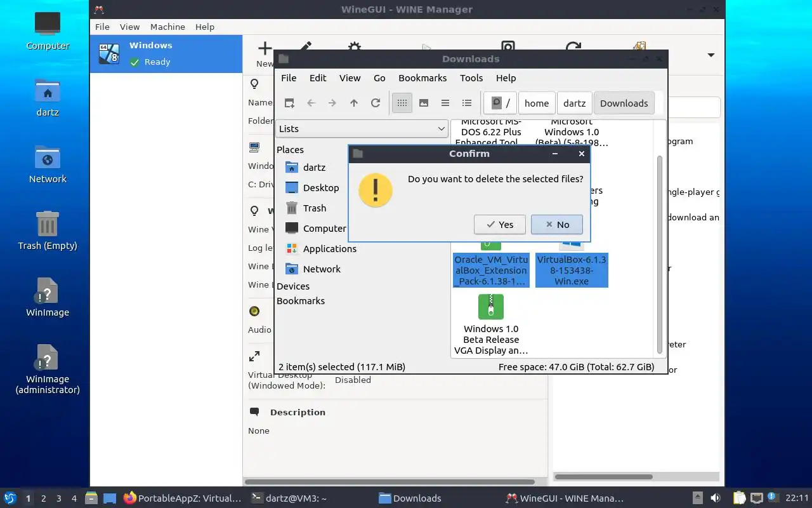This screenshot has height=508, width=812.
Task: Select the Windows machine entry in WineGUI
Action: coord(166,53)
